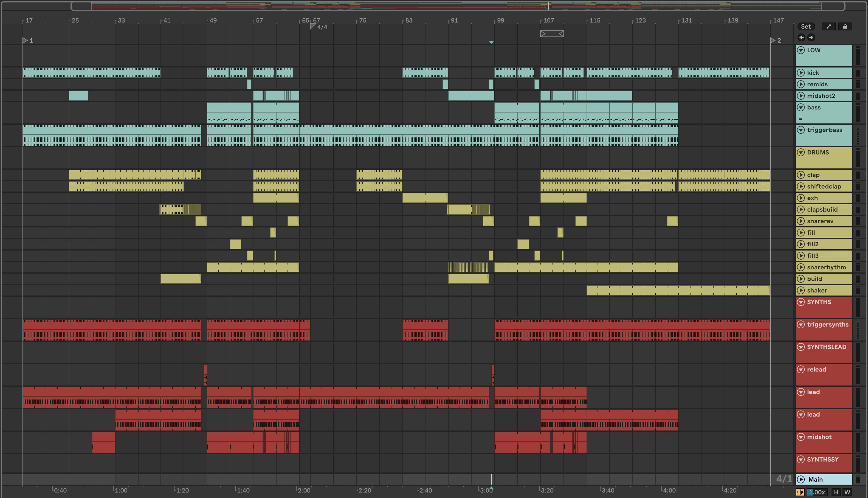Click the W optimize width button
The image size is (868, 498).
click(847, 492)
